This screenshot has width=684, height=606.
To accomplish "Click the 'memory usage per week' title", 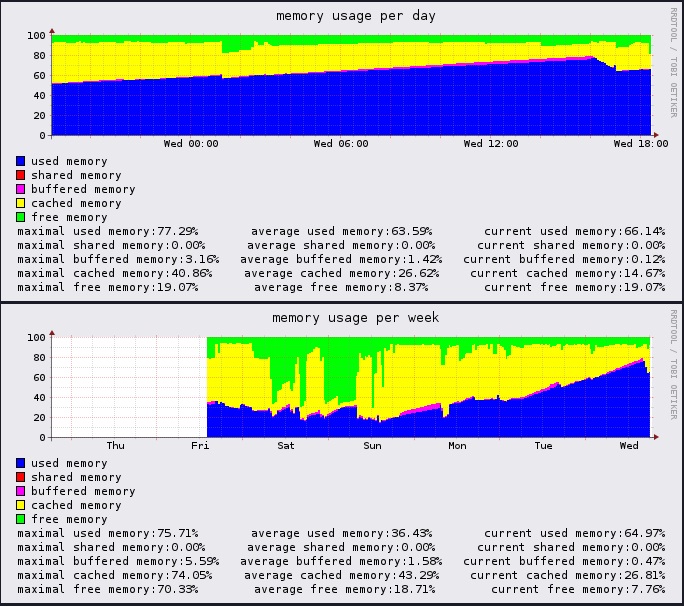I will (356, 318).
